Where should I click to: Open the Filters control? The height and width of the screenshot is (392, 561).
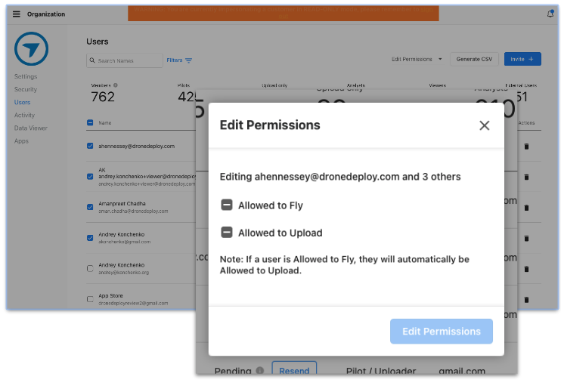(179, 60)
